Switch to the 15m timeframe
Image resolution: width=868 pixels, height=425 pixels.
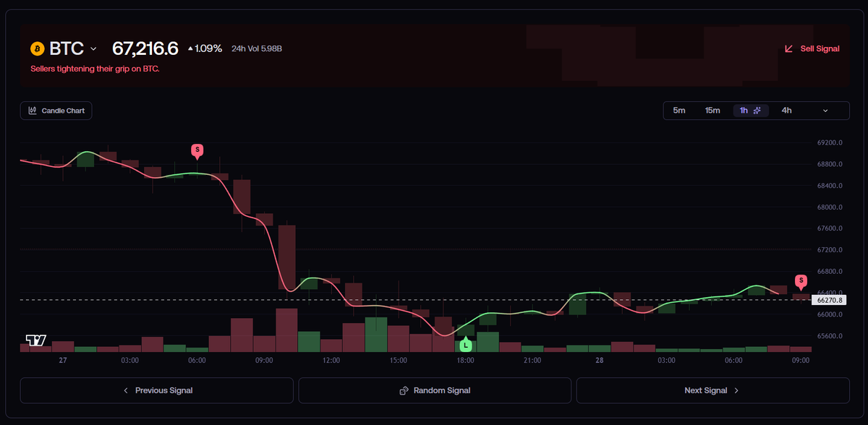click(x=712, y=111)
